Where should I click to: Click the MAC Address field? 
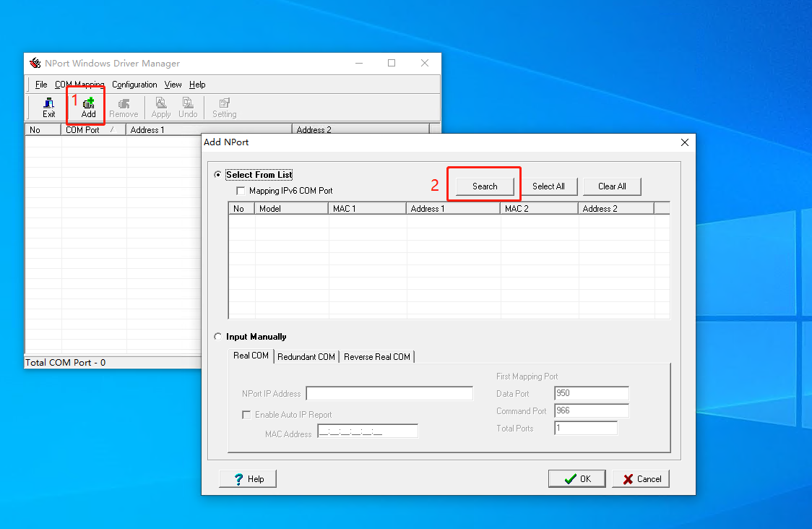[x=368, y=431]
